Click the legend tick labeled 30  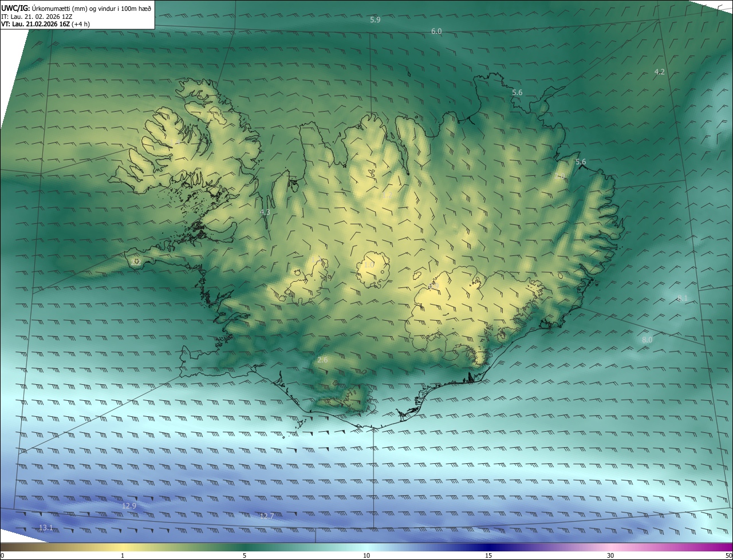point(610,555)
